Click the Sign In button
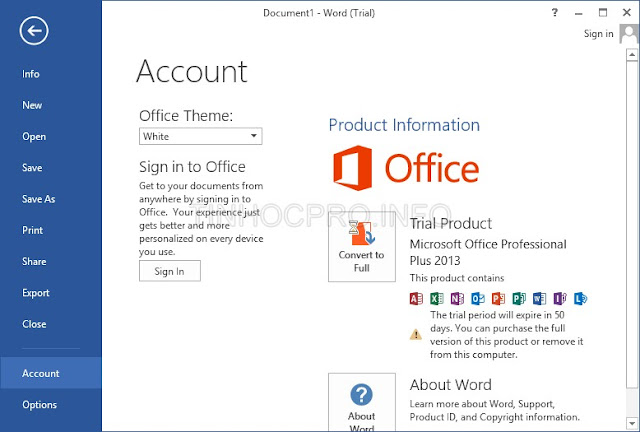640x432 pixels. 170,271
